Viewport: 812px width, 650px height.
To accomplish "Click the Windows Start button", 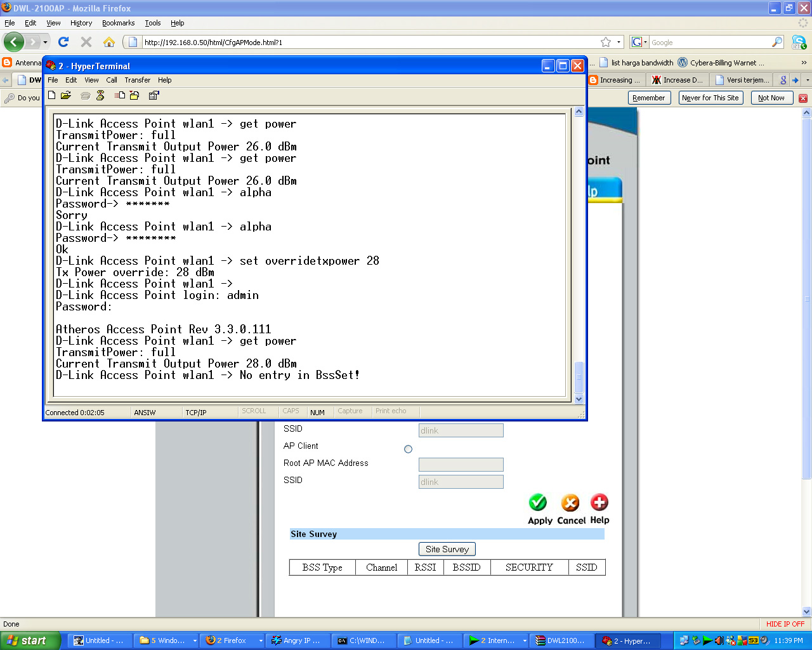I will [30, 640].
